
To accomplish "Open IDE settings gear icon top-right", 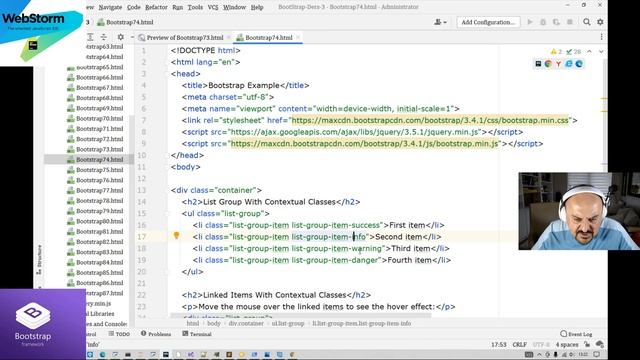I will (x=600, y=22).
